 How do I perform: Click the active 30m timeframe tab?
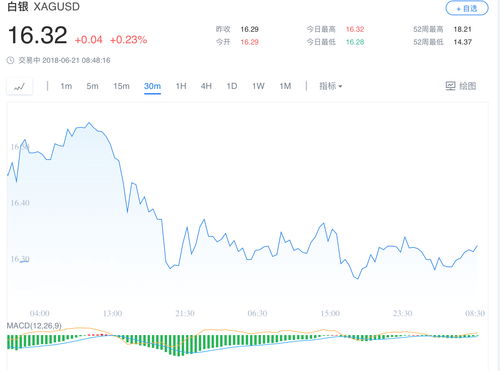[152, 86]
